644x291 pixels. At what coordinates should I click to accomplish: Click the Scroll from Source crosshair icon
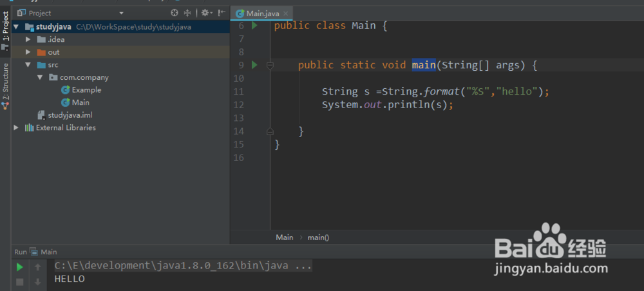(175, 13)
